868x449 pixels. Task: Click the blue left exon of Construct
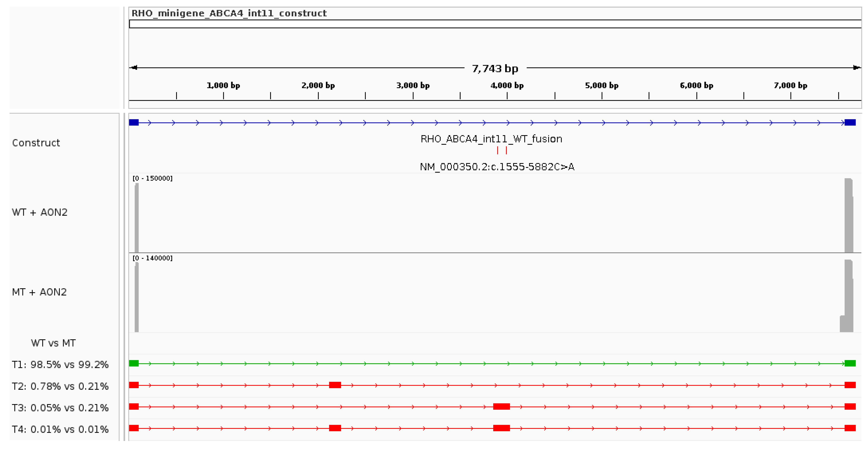(x=134, y=122)
